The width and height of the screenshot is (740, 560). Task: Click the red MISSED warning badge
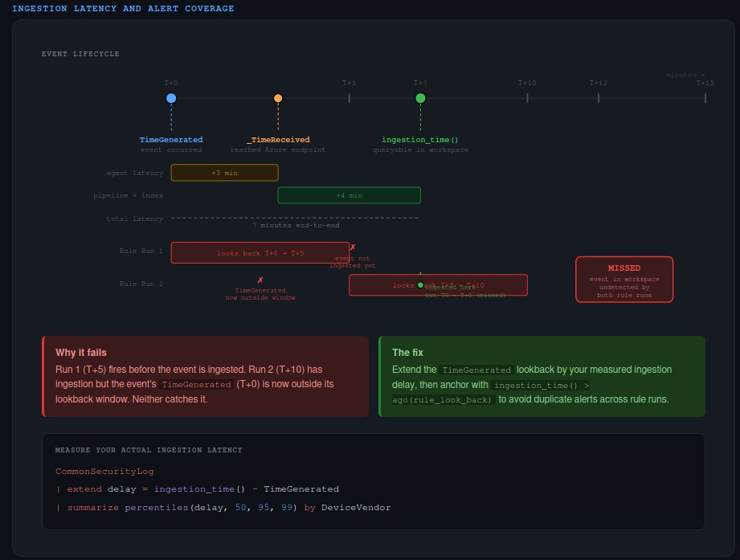[x=624, y=279]
